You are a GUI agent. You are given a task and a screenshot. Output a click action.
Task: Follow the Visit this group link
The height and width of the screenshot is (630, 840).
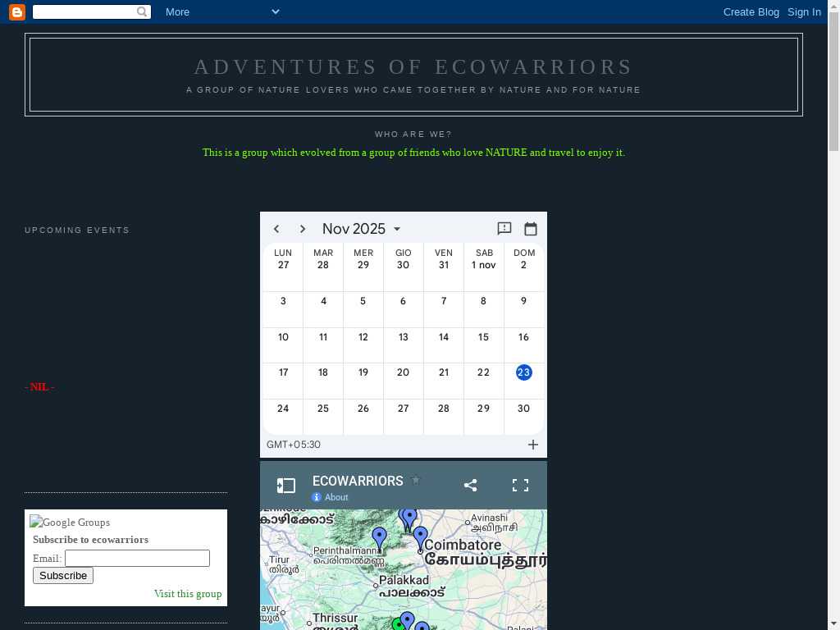point(188,594)
